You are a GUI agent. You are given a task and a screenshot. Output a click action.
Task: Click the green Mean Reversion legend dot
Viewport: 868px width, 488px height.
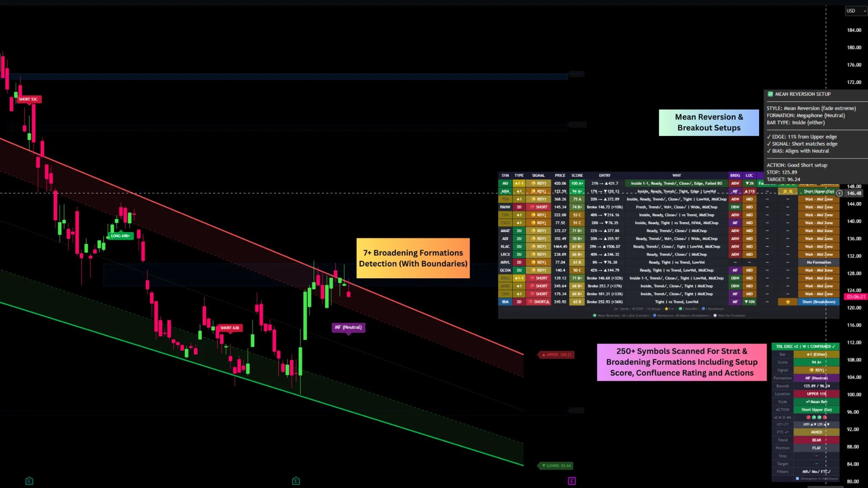(595, 316)
